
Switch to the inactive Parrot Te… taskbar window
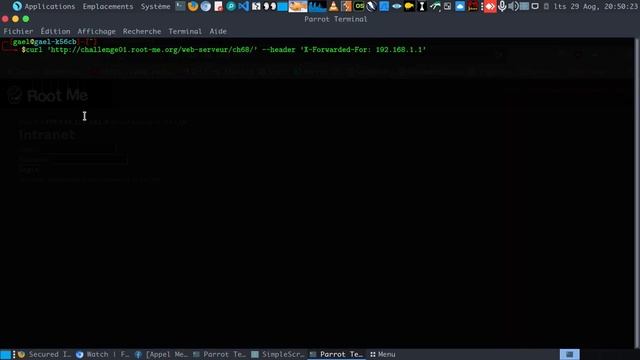pos(219,354)
